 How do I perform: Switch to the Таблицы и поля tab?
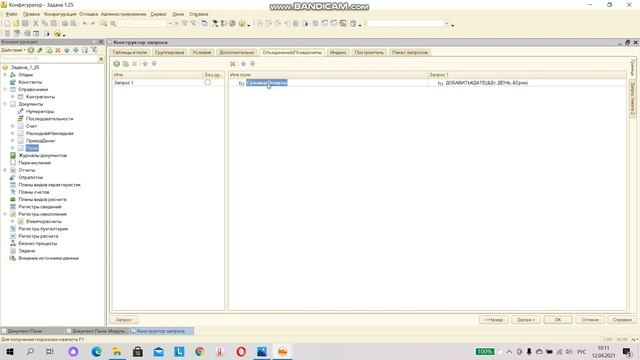pos(129,52)
